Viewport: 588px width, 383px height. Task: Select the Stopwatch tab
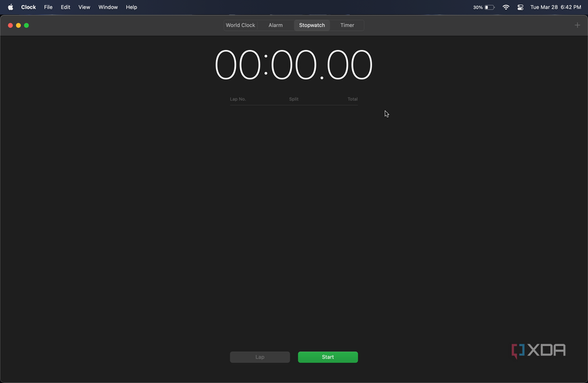click(312, 25)
